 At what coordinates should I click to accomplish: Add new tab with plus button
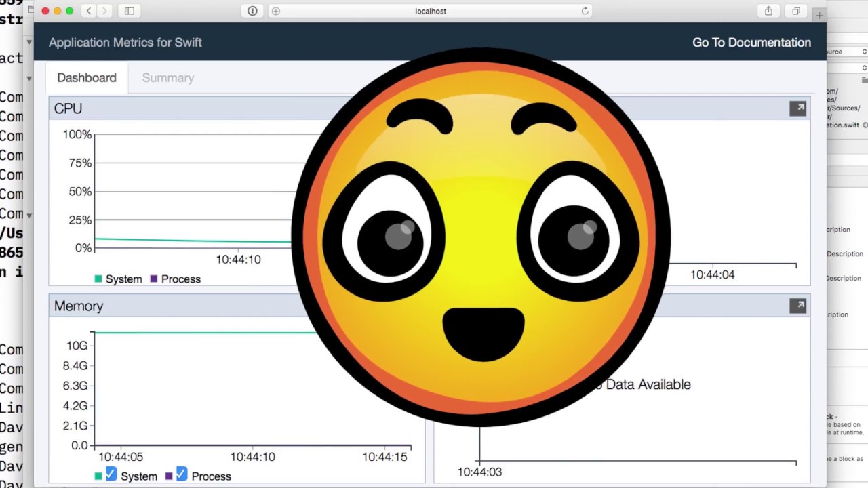tap(819, 15)
